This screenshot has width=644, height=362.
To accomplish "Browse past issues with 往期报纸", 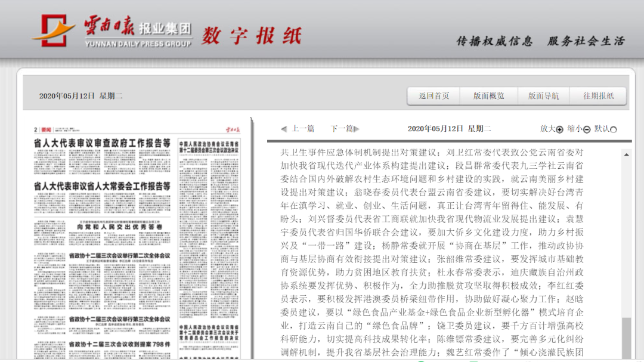I will pos(599,96).
